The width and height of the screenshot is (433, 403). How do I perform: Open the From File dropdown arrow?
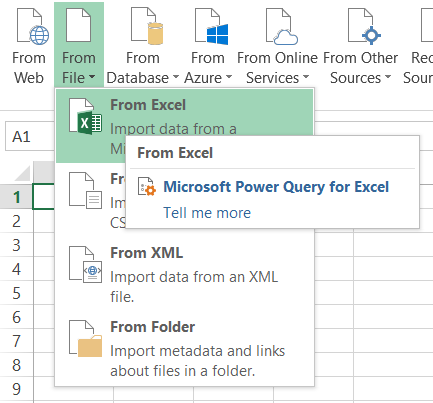[92, 77]
